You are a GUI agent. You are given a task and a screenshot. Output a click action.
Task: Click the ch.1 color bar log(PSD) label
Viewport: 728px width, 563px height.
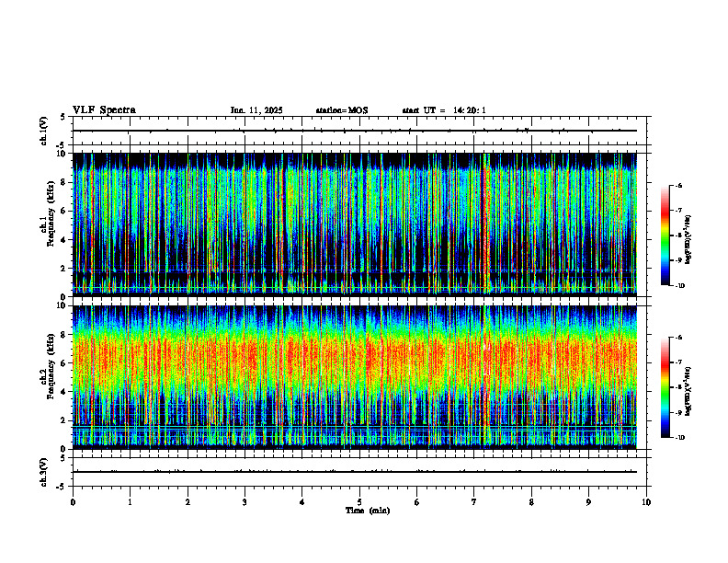[688, 240]
